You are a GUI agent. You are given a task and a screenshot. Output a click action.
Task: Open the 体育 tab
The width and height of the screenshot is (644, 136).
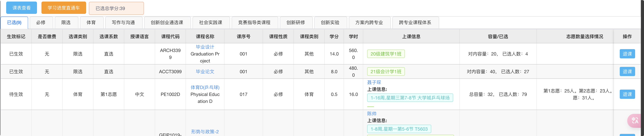pos(91,23)
